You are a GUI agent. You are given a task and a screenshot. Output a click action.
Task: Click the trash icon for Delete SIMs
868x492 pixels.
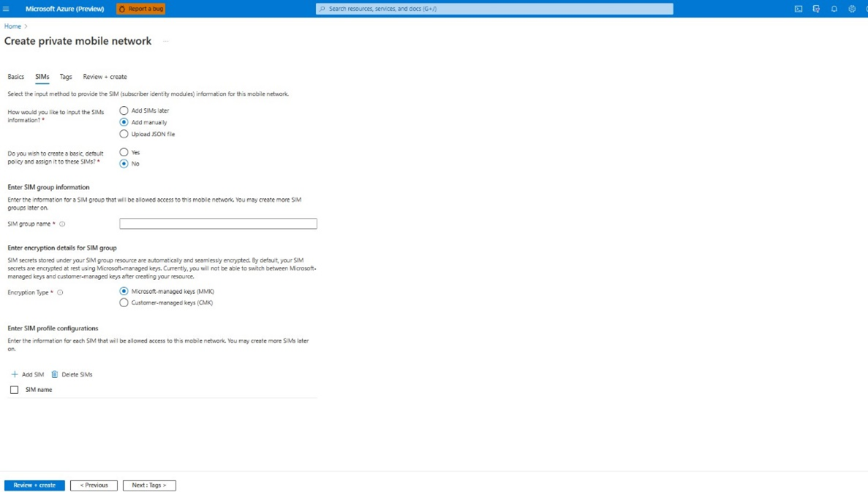54,375
